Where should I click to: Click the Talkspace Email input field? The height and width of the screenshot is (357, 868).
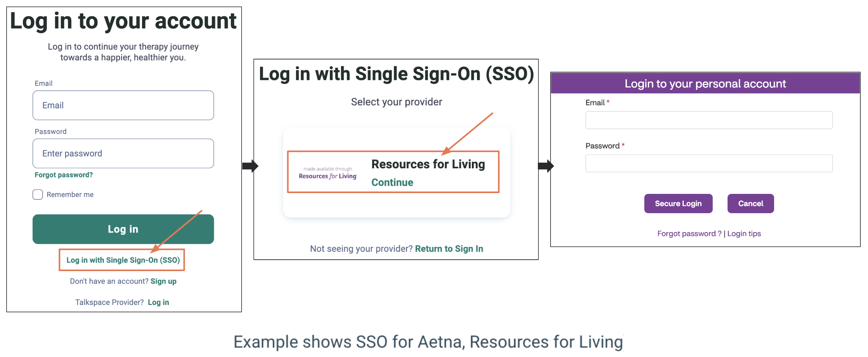point(123,106)
